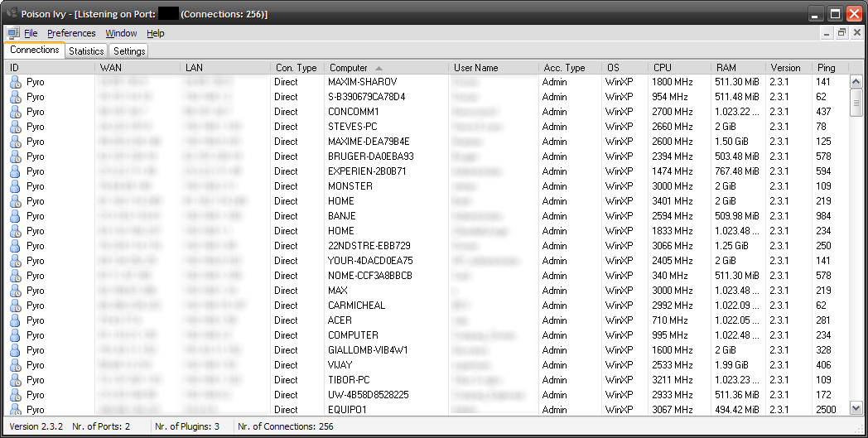Click the vertical scrollbar thumb
The height and width of the screenshot is (438, 868).
click(x=856, y=103)
